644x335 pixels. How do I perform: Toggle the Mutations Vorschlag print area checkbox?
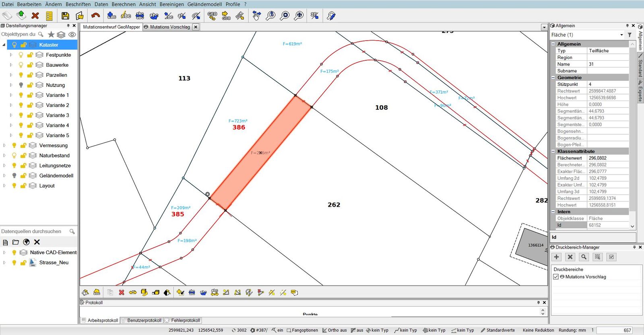[556, 277]
